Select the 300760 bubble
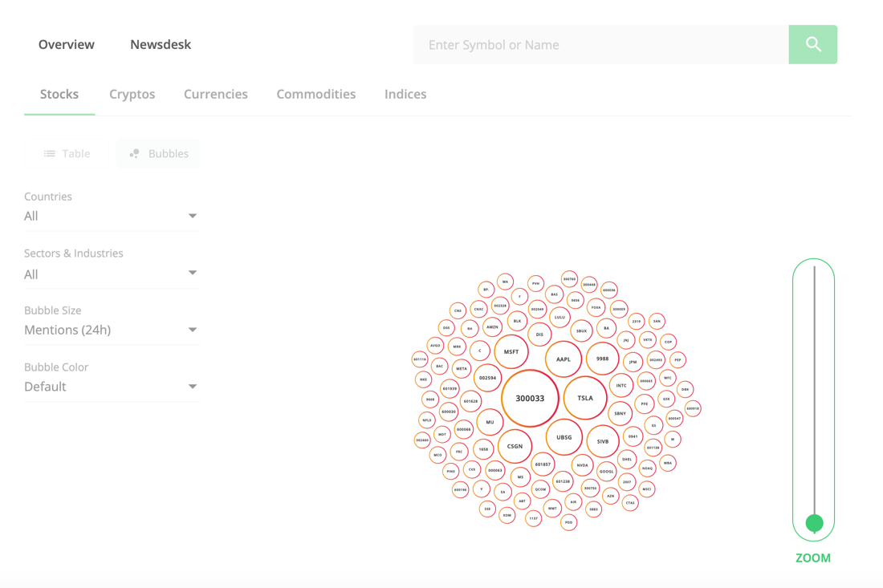Image resolution: width=883 pixels, height=588 pixels. (569, 278)
